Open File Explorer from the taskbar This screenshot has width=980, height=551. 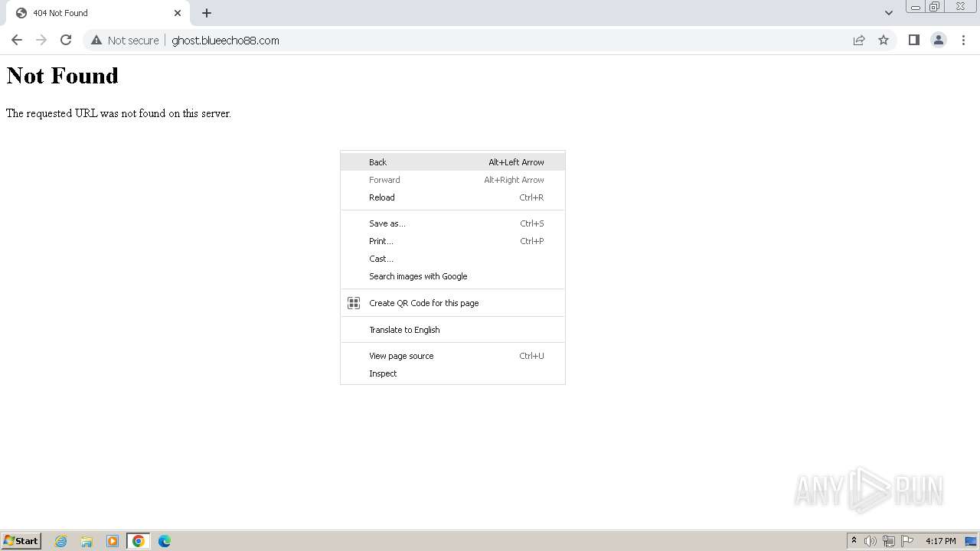click(87, 541)
